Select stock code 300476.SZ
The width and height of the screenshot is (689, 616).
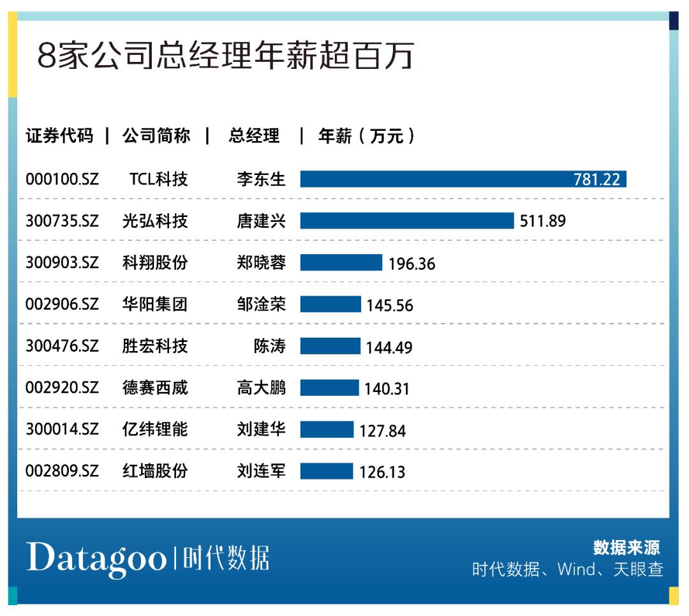point(63,346)
